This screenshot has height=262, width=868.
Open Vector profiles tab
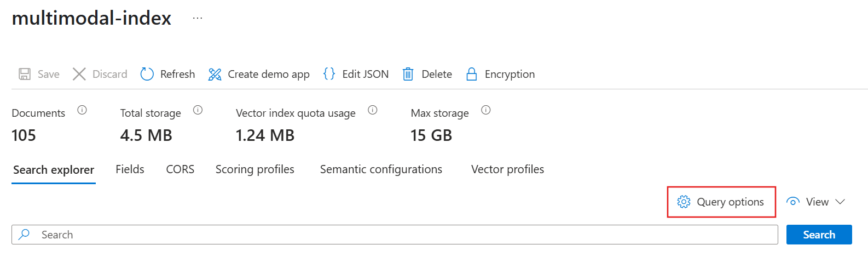[x=507, y=169]
